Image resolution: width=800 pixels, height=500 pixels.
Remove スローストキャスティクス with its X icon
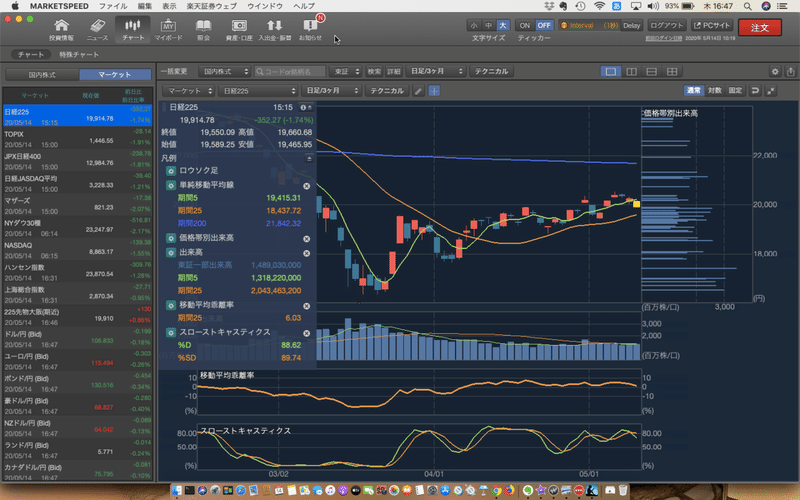(x=307, y=333)
